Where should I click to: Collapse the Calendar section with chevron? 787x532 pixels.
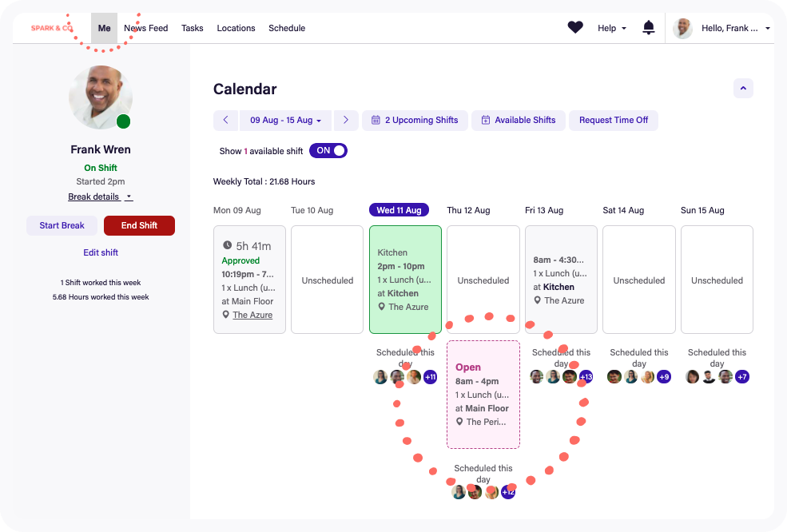pyautogui.click(x=743, y=89)
